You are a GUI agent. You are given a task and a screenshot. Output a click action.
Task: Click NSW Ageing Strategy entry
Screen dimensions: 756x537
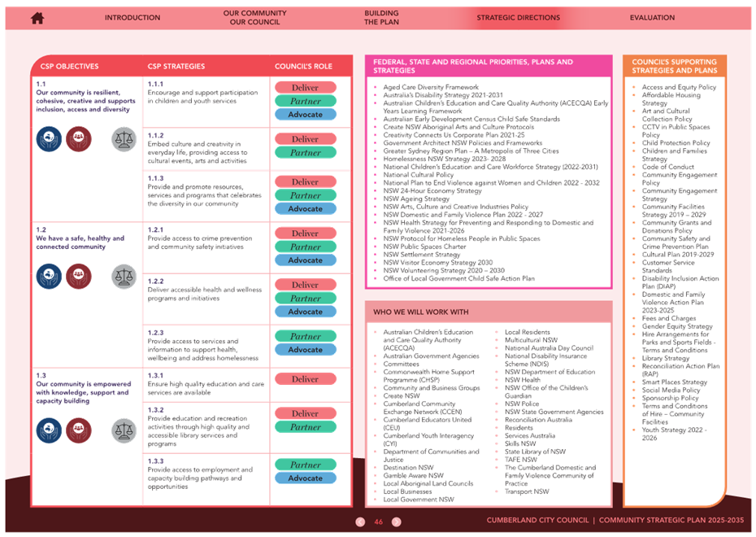(x=416, y=199)
